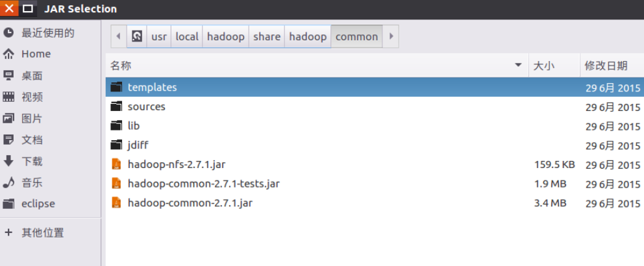Select the eclipse bookmark in sidebar
The width and height of the screenshot is (644, 266).
tap(50, 204)
